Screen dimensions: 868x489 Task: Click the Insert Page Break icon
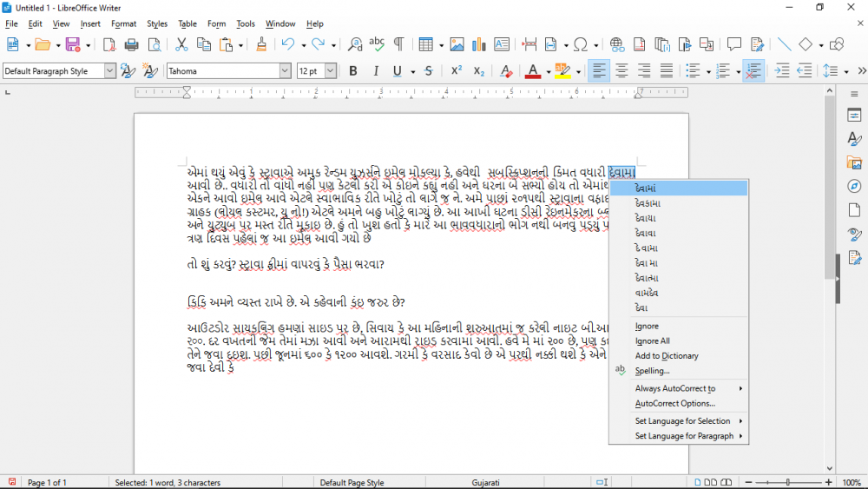coord(529,44)
